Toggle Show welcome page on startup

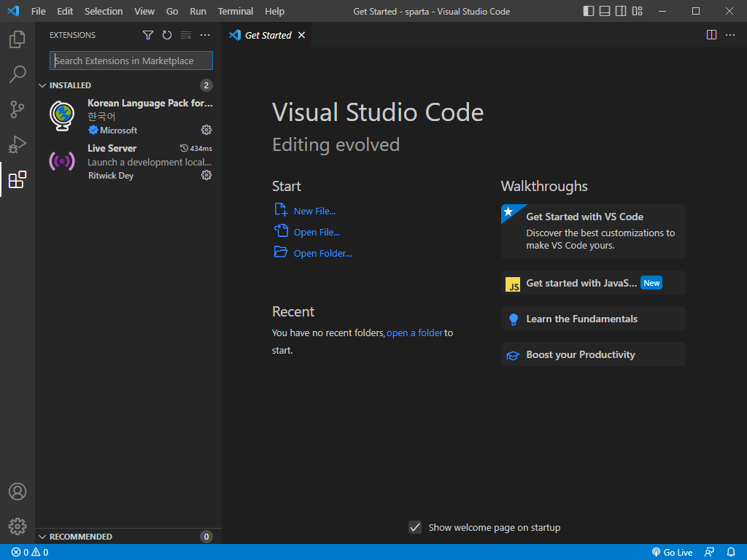[x=415, y=527]
